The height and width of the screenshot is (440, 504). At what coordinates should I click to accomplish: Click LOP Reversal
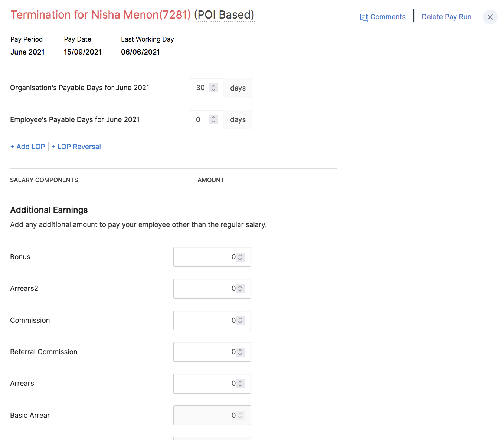click(76, 147)
